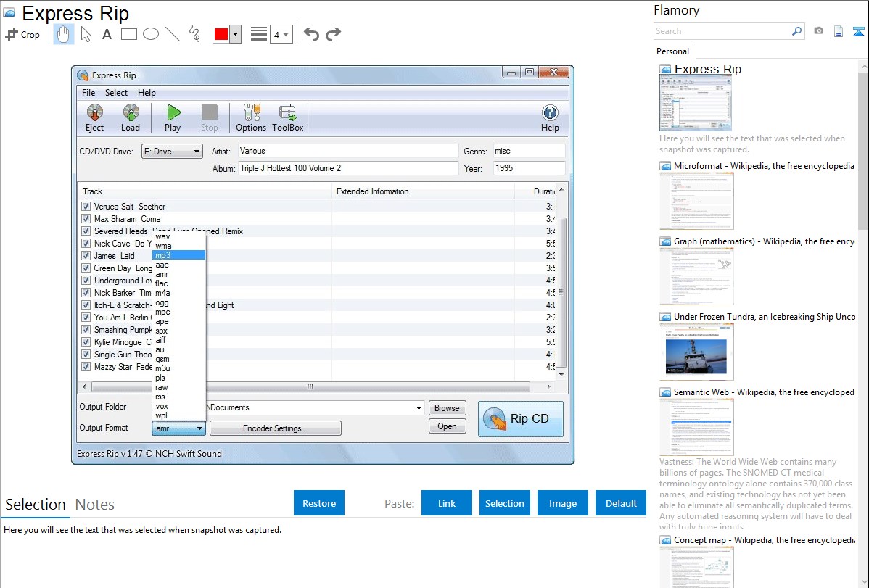Uncheck the Veruca Salt Seether track
Viewport: 869px width, 588px height.
[86, 206]
